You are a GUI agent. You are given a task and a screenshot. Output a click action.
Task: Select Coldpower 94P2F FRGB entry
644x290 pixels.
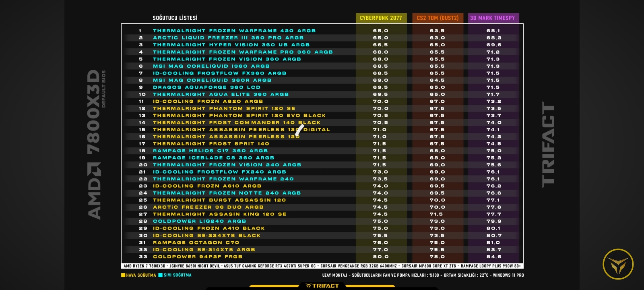tap(198, 257)
